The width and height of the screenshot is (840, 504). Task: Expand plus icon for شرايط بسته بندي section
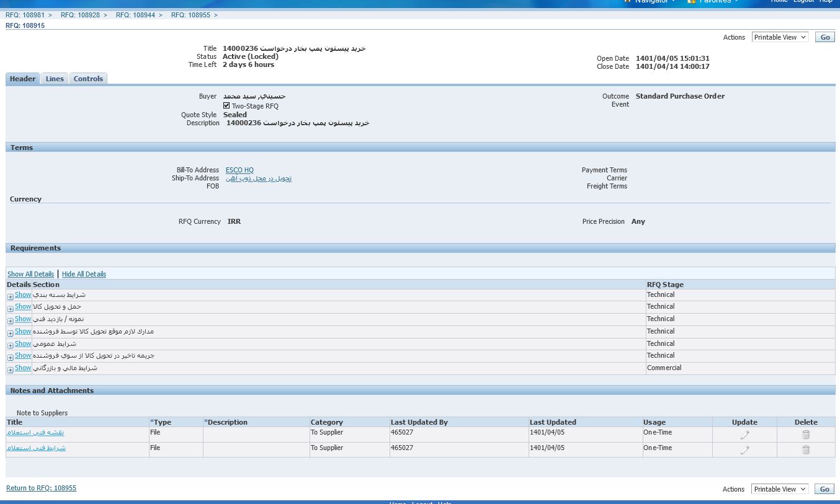tap(11, 297)
